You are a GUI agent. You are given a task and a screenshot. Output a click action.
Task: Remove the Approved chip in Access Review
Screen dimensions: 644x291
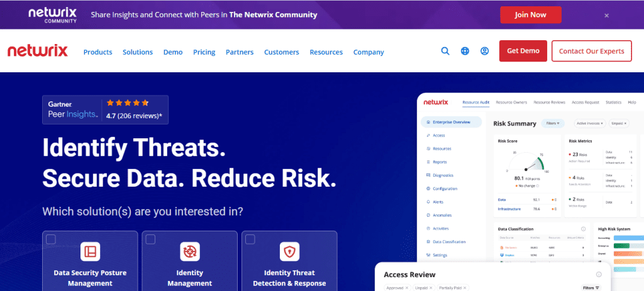(407, 288)
